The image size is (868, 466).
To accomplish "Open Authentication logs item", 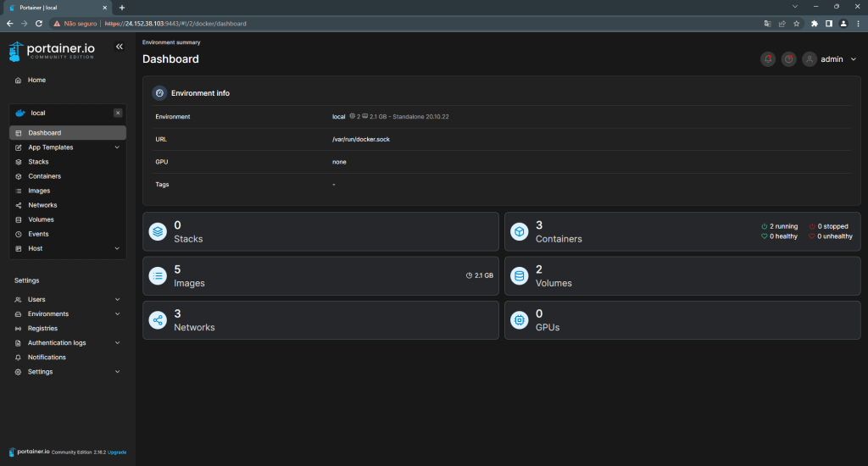I will click(x=57, y=342).
